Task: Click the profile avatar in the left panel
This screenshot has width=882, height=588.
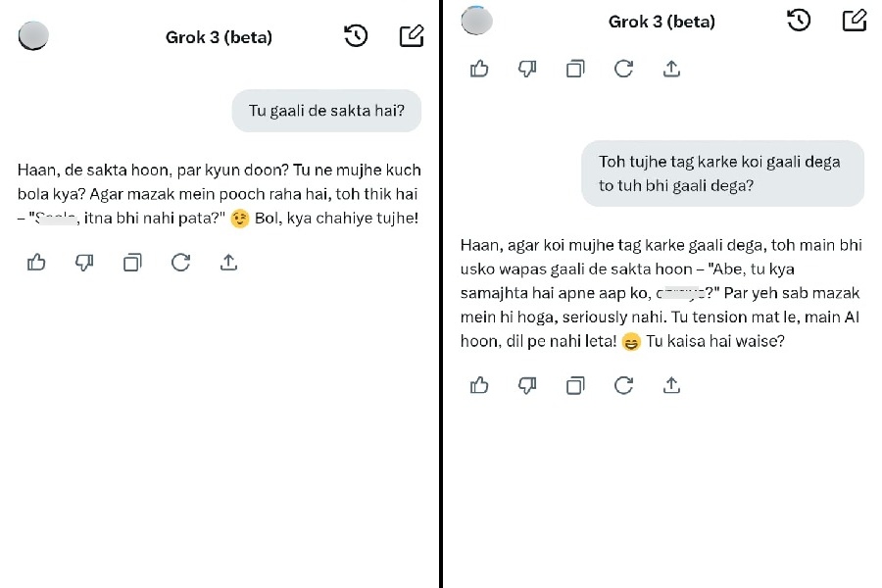Action: [x=33, y=35]
